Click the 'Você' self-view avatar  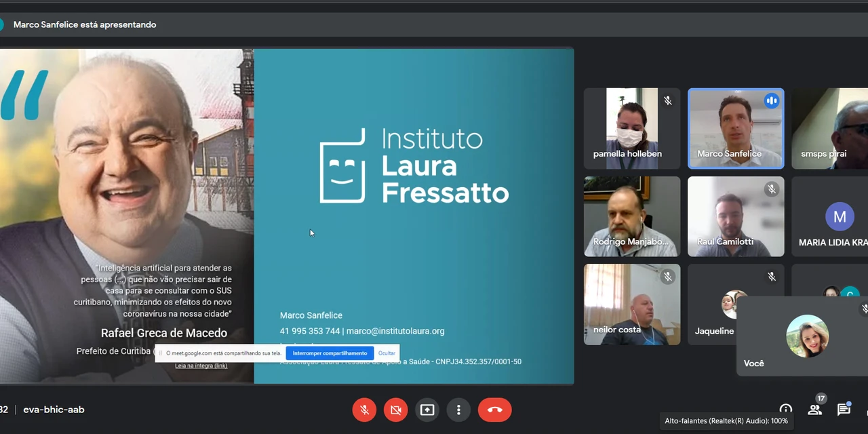click(x=807, y=336)
